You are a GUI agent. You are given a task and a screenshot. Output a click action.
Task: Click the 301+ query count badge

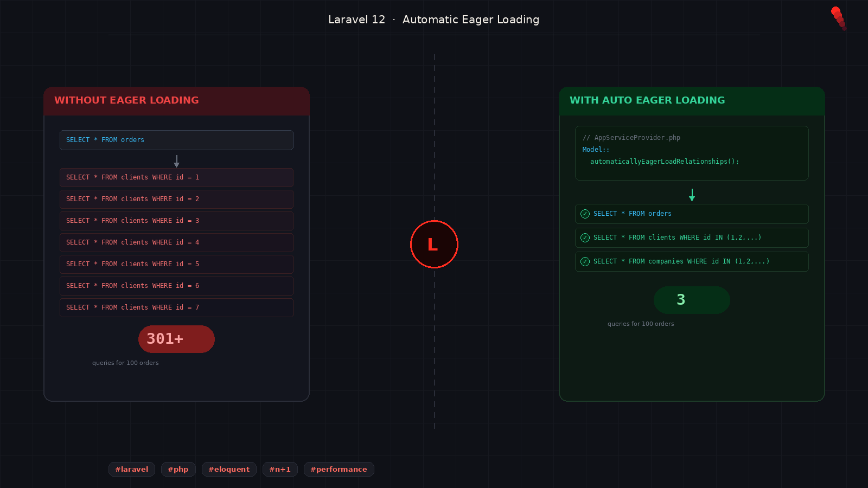coord(176,339)
